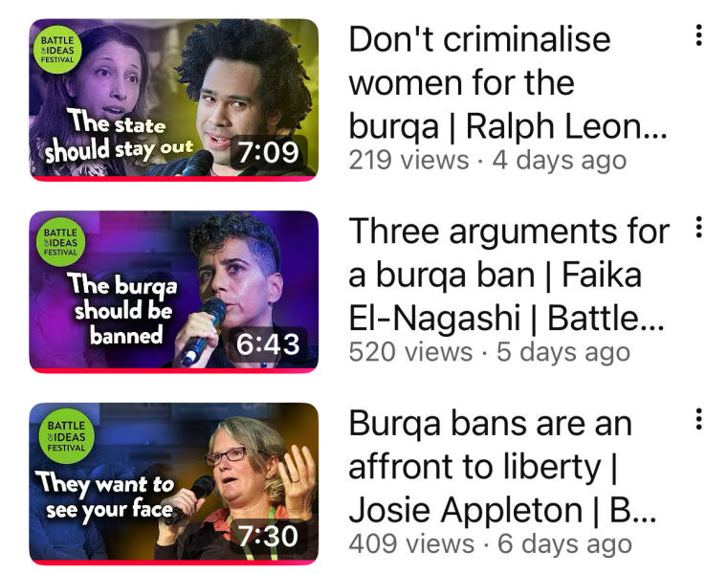The image size is (728, 574).
Task: Click the 6:43 duration badge
Action: point(269,344)
